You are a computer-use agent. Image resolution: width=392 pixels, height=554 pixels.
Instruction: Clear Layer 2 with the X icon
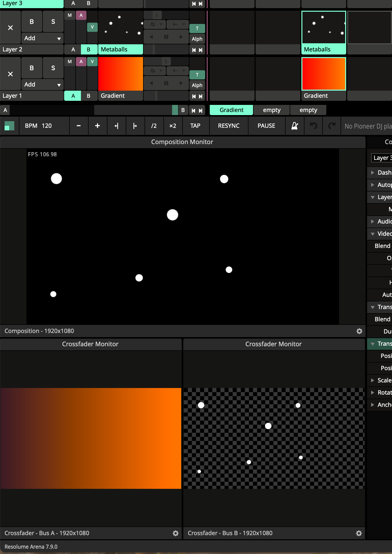tap(10, 28)
